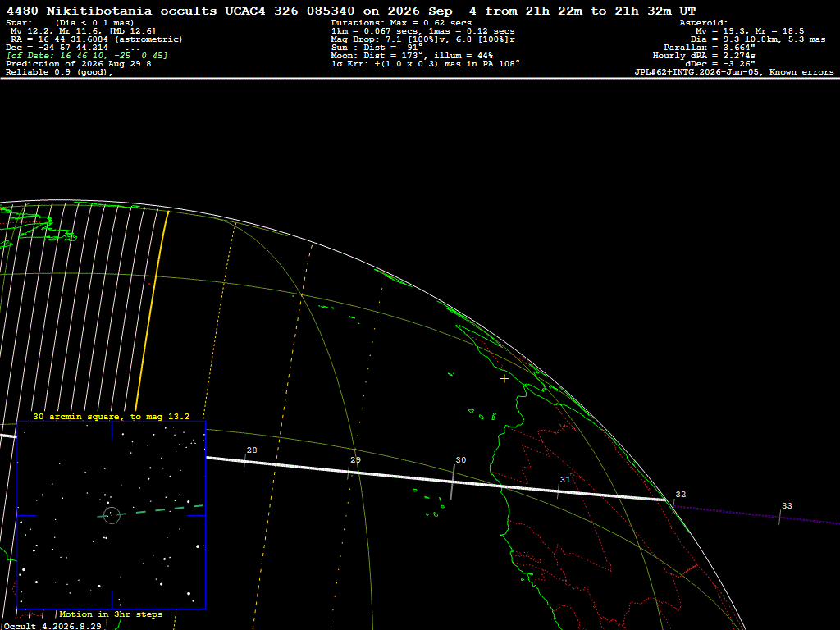The image size is (840, 630).
Task: Select the circled target star in the chart
Action: point(112,515)
